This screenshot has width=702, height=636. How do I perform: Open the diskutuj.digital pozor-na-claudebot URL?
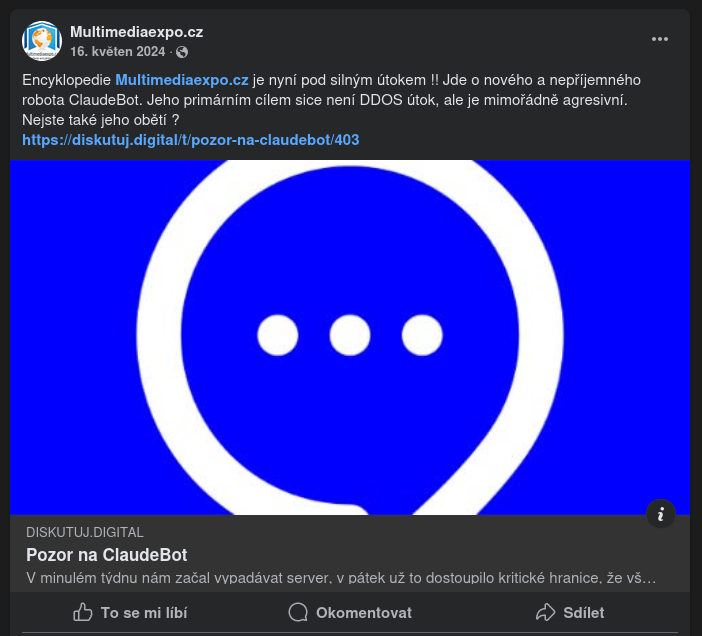(x=190, y=140)
